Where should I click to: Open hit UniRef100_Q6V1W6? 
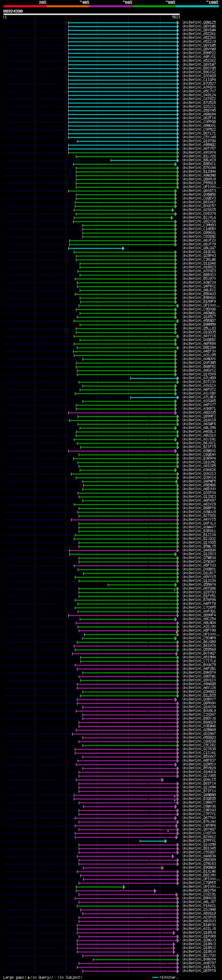click(199, 26)
